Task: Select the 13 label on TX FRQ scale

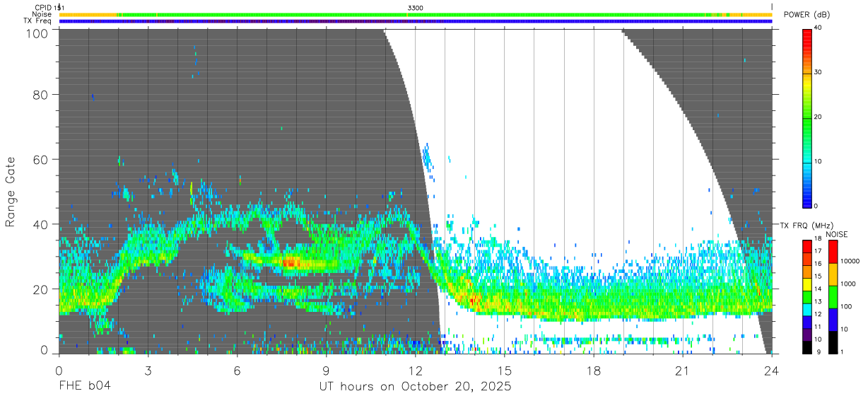Action: point(818,303)
